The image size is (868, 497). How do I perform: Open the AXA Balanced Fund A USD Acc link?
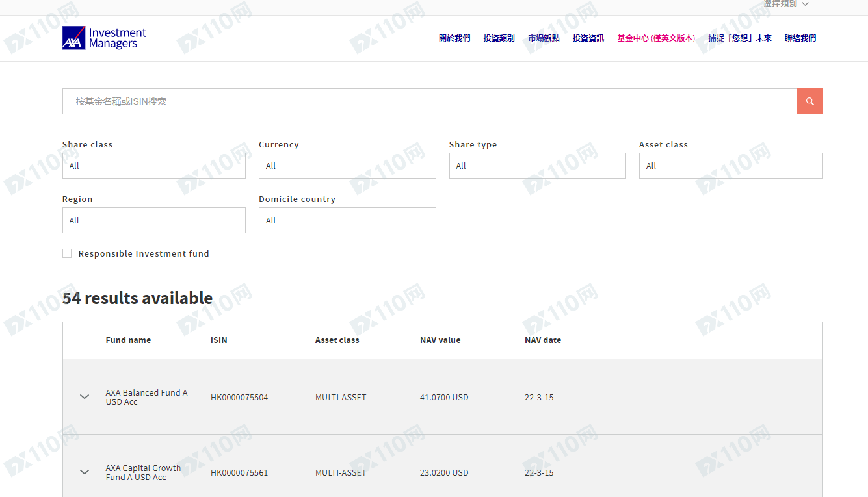tap(146, 397)
